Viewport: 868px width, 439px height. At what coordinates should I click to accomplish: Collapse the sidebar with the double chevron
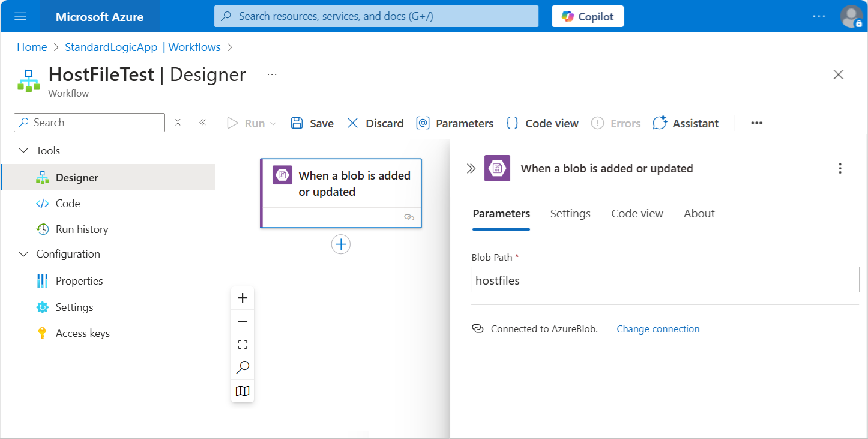point(202,123)
